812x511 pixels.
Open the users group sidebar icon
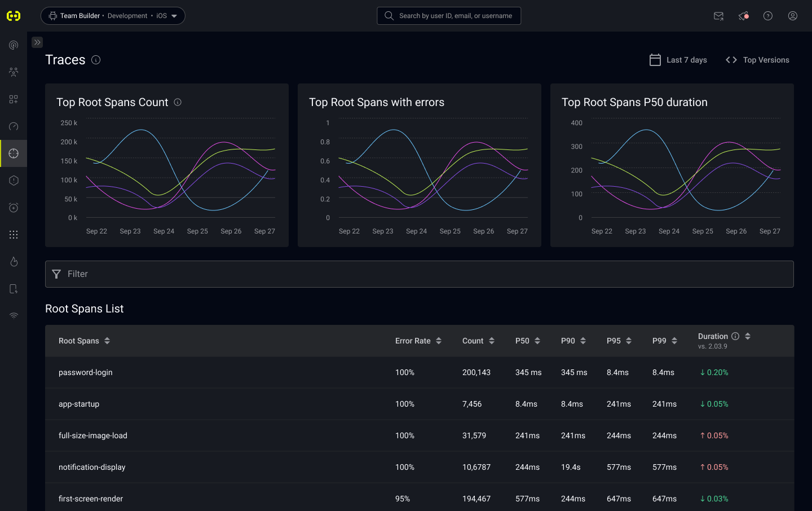[x=14, y=72]
